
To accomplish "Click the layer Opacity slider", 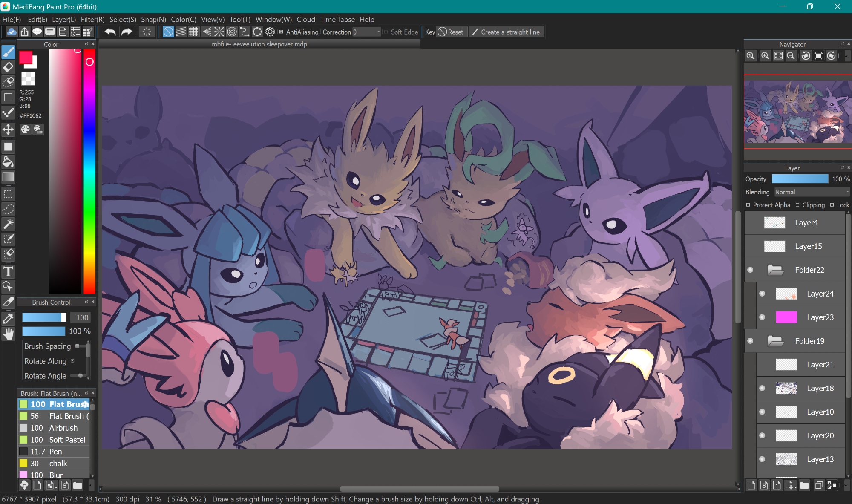I will 800,179.
